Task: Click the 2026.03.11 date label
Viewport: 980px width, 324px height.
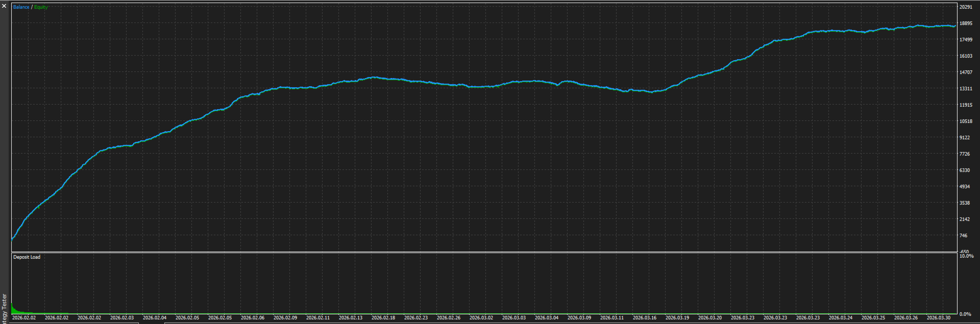Action: pos(612,318)
